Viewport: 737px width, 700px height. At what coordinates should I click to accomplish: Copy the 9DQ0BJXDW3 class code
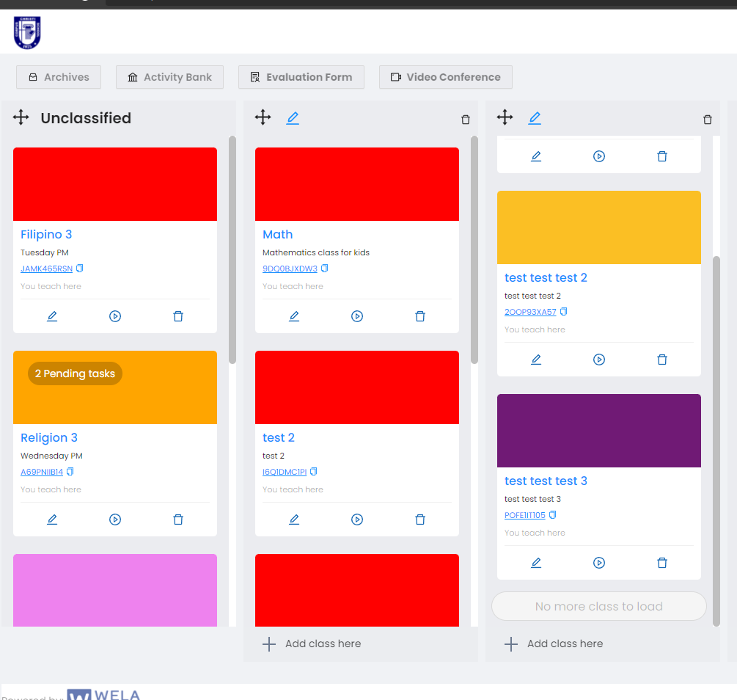[x=324, y=268]
